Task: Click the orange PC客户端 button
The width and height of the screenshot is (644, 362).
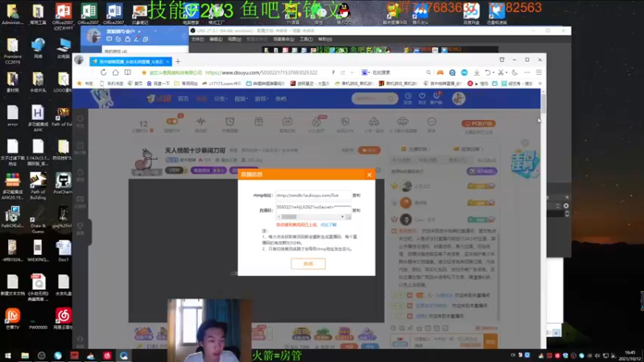Action: [x=478, y=124]
